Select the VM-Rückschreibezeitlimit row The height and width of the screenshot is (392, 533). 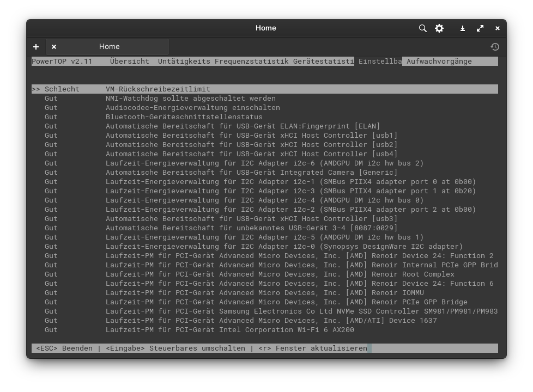pos(265,89)
